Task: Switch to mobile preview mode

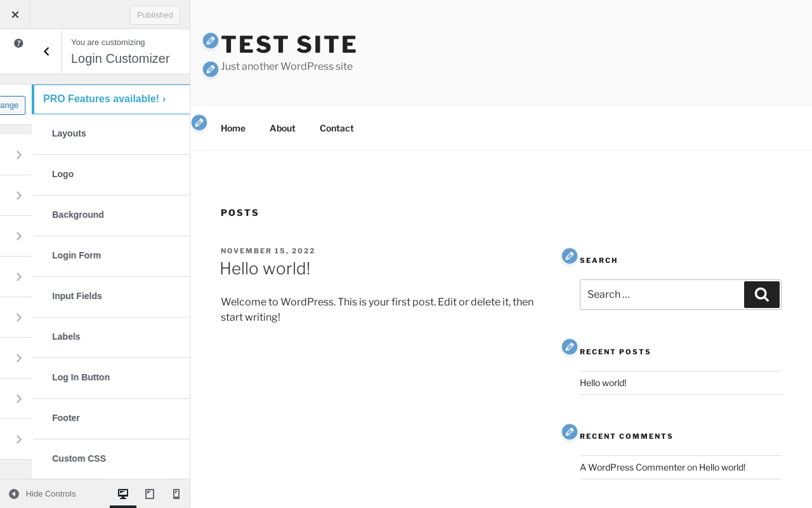Action: click(176, 494)
